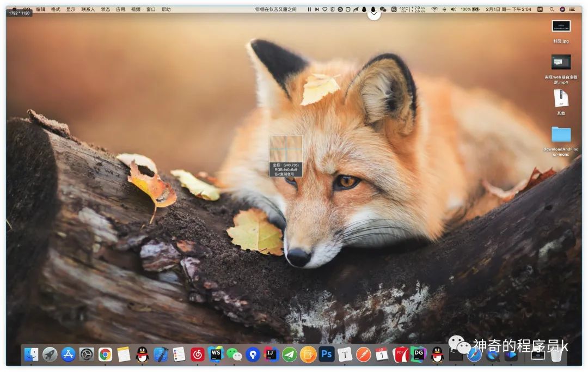This screenshot has width=588, height=372.
Task: Launch the red PDF reader dock icon
Action: (x=401, y=355)
